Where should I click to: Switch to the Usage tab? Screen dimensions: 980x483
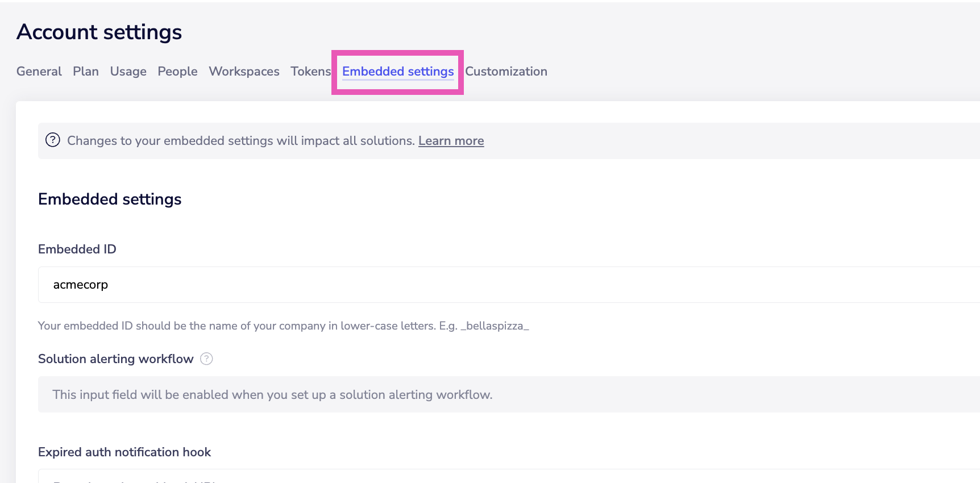[x=128, y=72]
